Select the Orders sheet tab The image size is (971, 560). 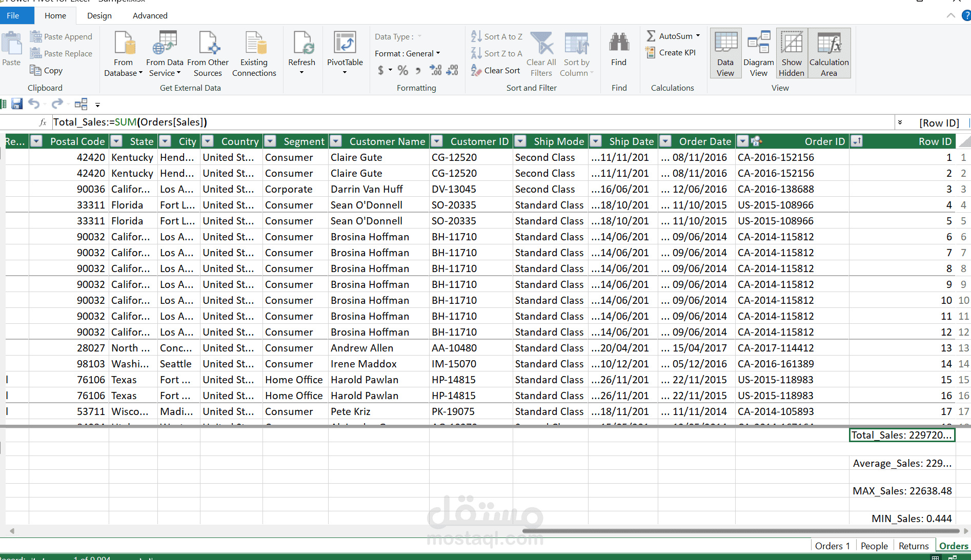954,546
